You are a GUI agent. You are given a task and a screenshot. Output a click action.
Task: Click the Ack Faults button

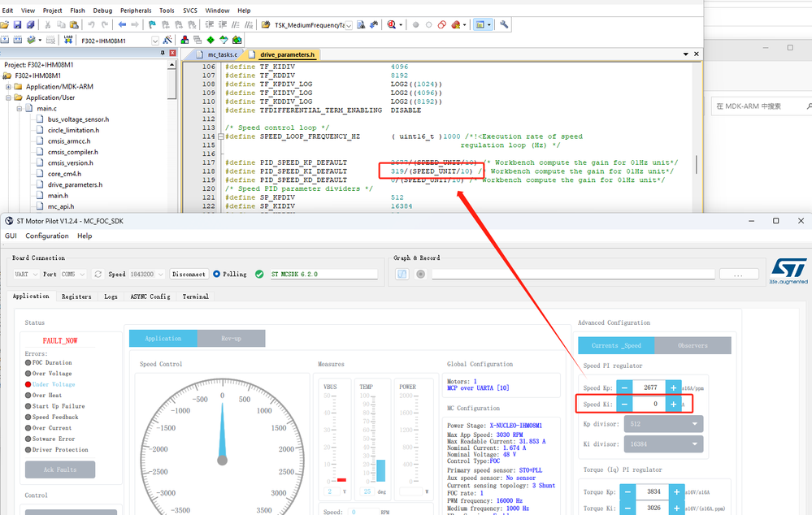coord(60,470)
